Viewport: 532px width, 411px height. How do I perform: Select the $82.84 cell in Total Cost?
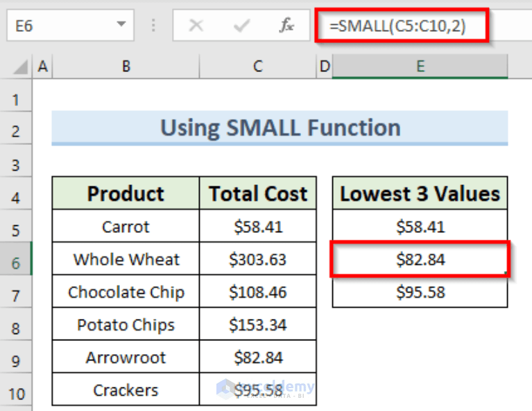258,357
